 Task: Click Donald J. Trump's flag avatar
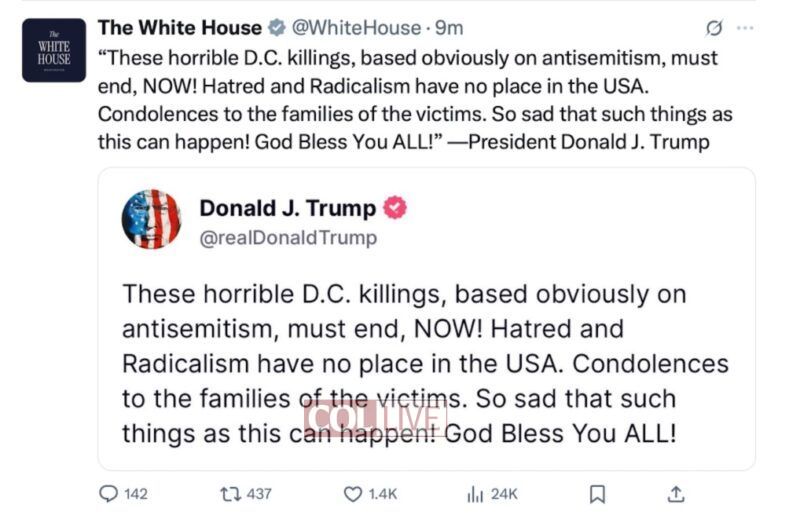(151, 219)
